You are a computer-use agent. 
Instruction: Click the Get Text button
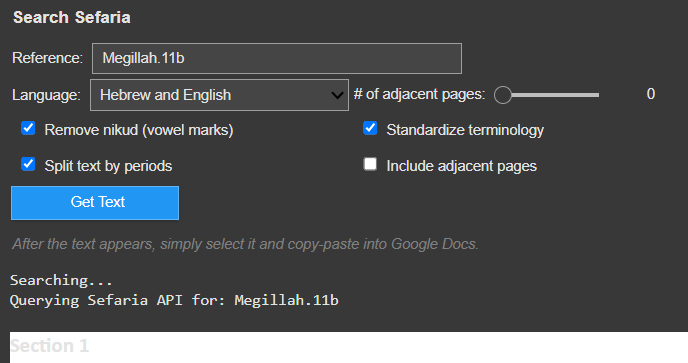tap(95, 203)
